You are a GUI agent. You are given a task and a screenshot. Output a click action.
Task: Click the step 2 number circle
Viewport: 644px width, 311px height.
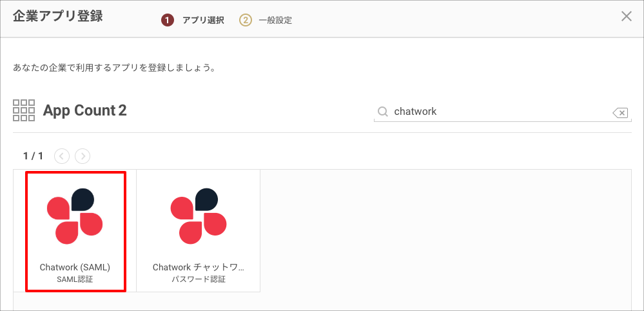tap(245, 21)
